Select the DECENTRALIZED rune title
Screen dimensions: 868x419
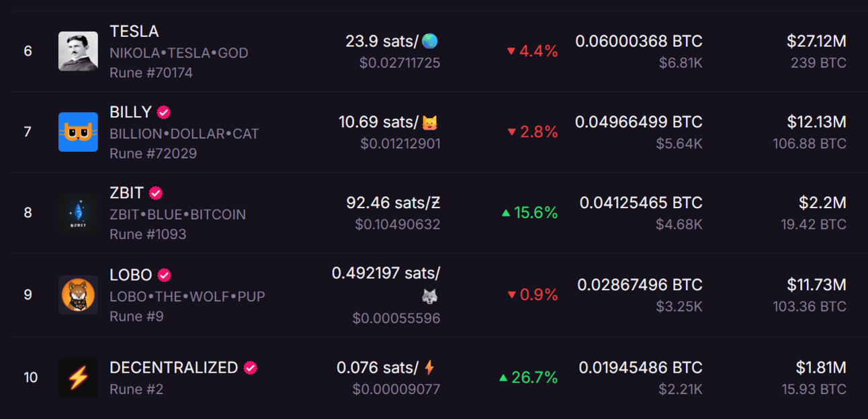tap(174, 368)
